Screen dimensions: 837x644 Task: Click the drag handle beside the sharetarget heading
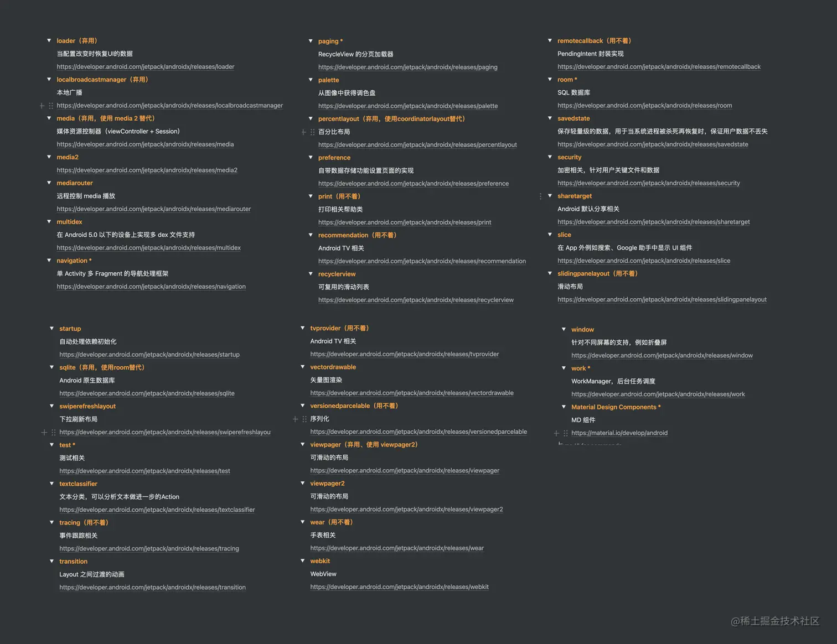(540, 196)
